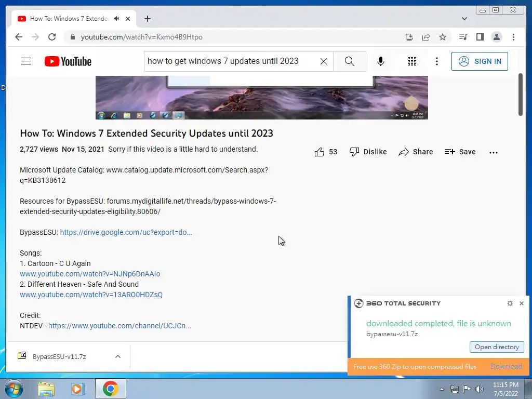Start voice search with microphone icon
The height and width of the screenshot is (399, 532).
tap(381, 61)
